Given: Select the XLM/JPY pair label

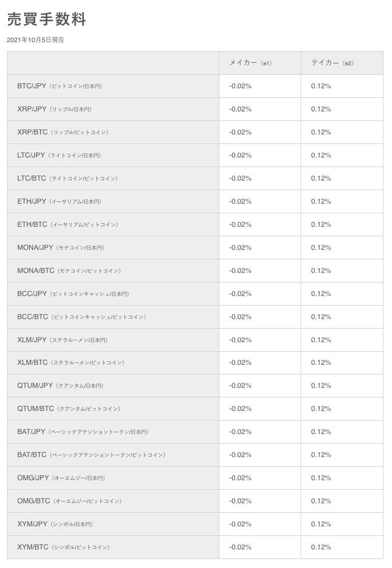Looking at the screenshot, I should click(62, 340).
